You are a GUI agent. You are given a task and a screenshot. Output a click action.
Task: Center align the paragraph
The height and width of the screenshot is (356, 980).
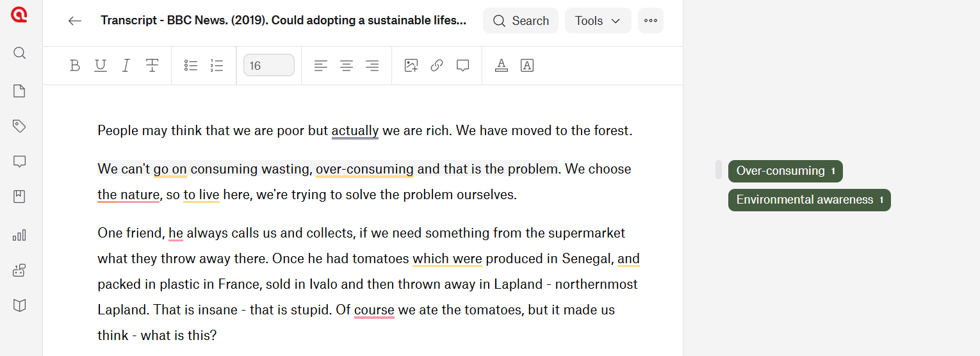coord(347,65)
